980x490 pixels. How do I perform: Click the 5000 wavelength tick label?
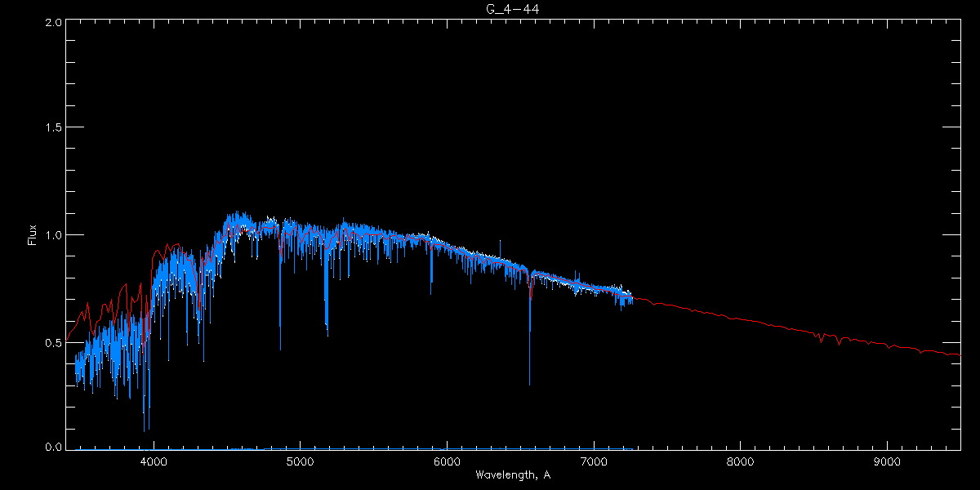point(300,461)
